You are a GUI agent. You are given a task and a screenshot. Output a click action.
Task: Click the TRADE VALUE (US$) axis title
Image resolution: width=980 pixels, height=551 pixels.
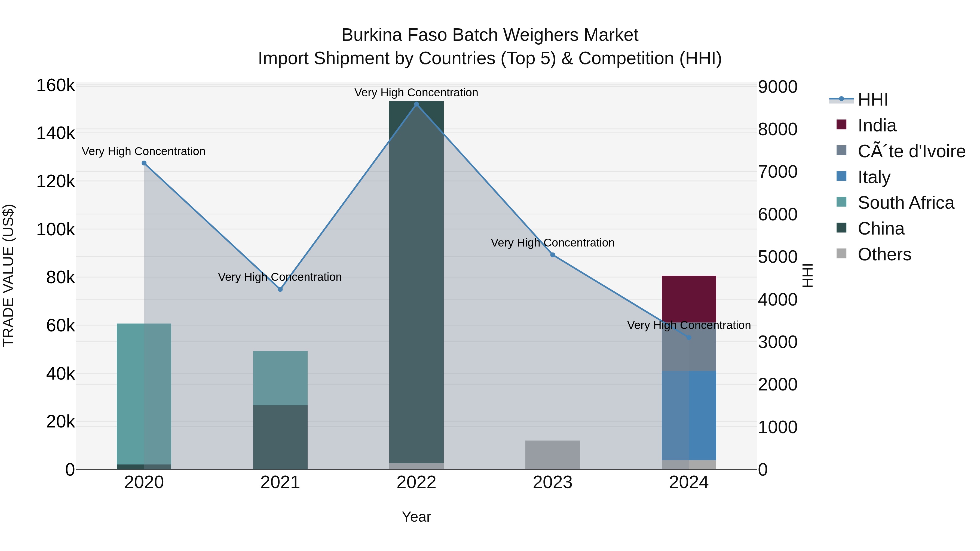(8, 275)
